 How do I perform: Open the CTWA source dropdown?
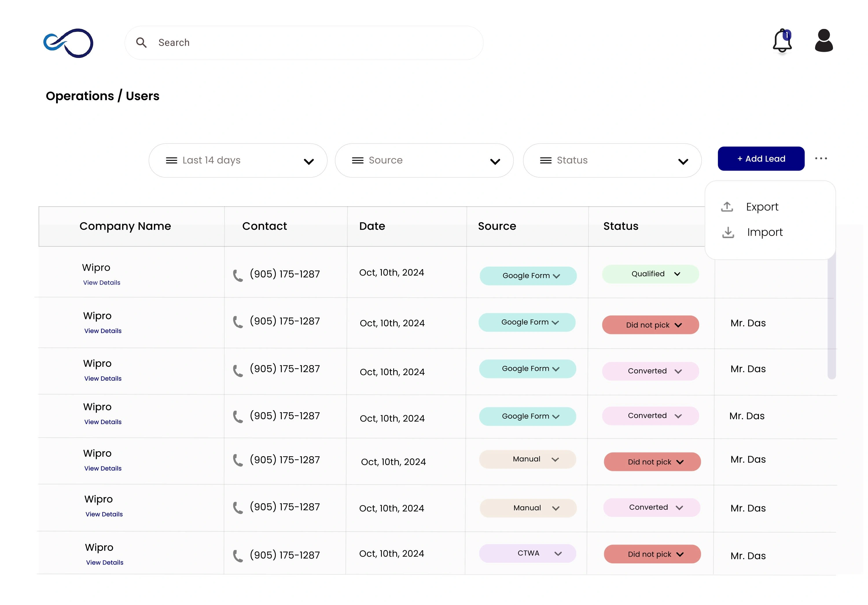point(527,553)
